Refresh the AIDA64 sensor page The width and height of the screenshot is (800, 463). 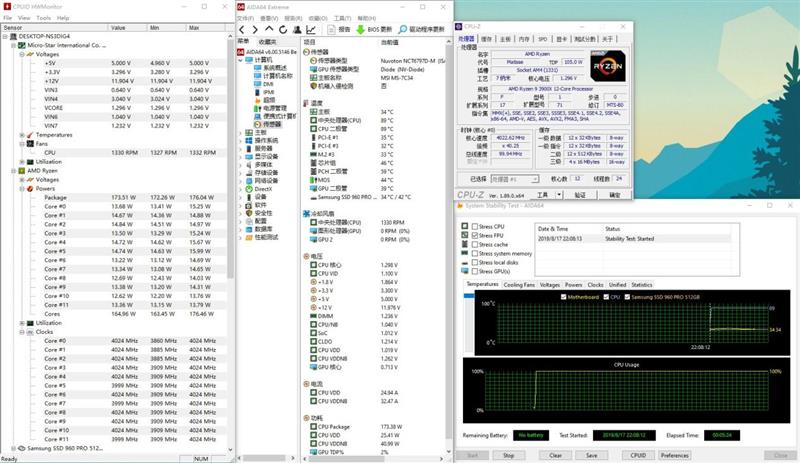(283, 30)
